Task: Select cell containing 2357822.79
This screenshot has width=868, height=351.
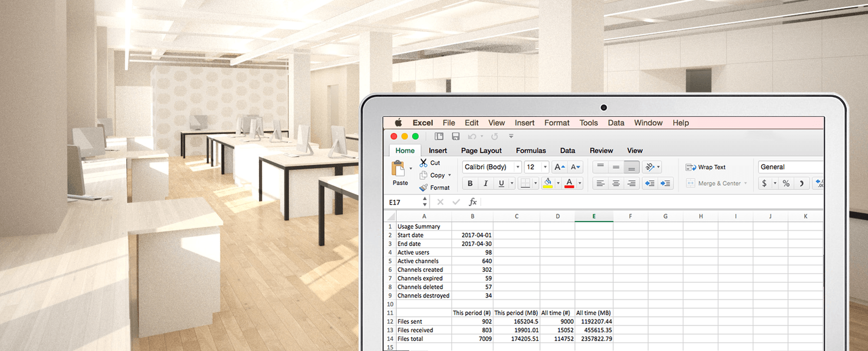Action: tap(594, 339)
